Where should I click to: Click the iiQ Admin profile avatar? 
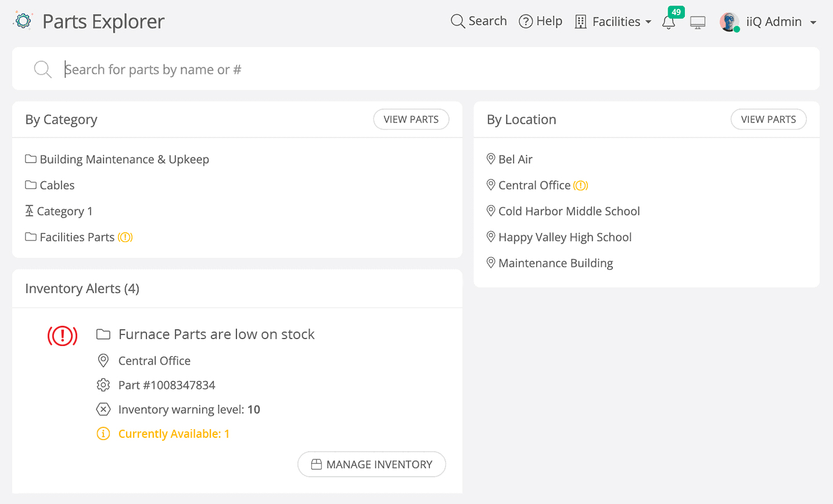pyautogui.click(x=729, y=21)
